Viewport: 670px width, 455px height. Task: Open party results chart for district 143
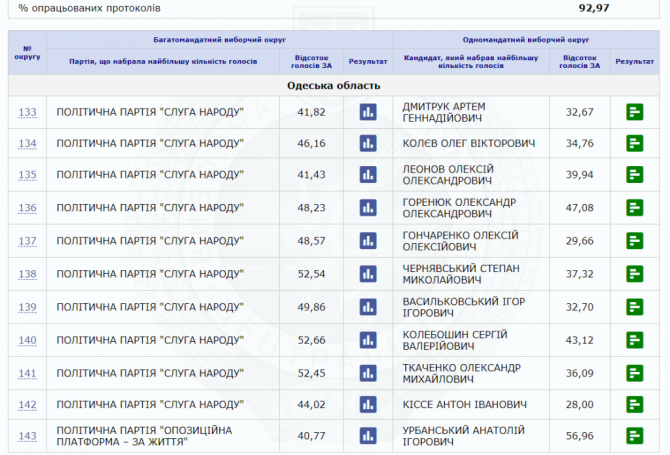click(368, 436)
